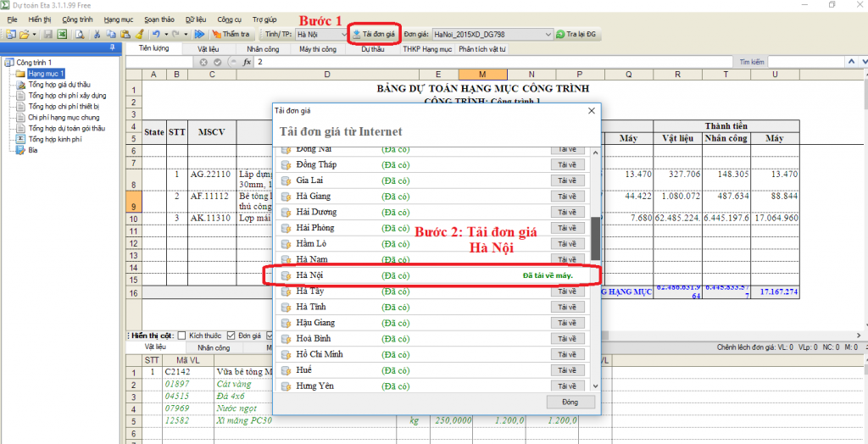Click the Save icon in the toolbar
This screenshot has height=444, width=868.
click(x=48, y=34)
